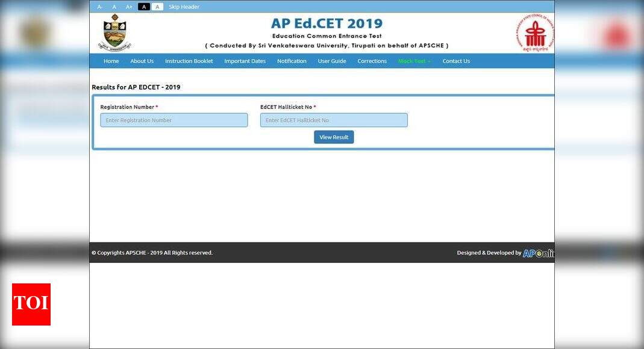
Task: Click the Skip Header link
Action: tap(184, 7)
